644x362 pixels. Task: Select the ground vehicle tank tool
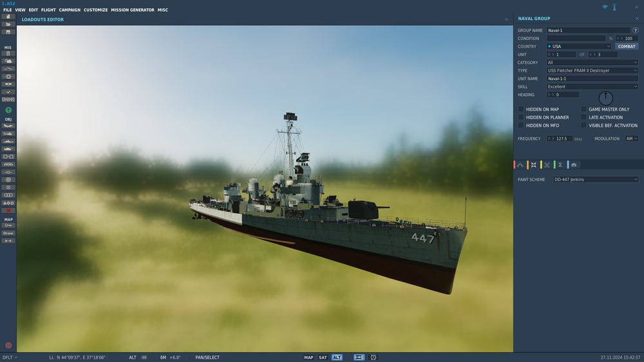[8, 149]
